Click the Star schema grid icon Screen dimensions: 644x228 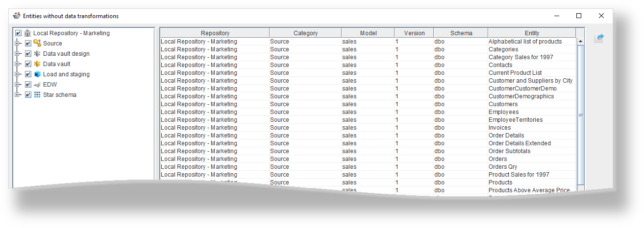click(x=37, y=95)
